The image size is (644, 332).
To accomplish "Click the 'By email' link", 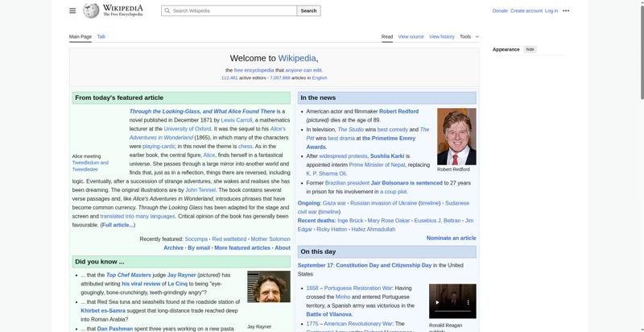I will 199,247.
